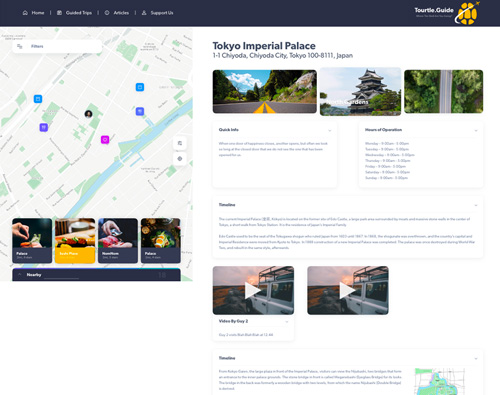This screenshot has width=500, height=395.
Task: Click the map layers button
Action: (180, 143)
